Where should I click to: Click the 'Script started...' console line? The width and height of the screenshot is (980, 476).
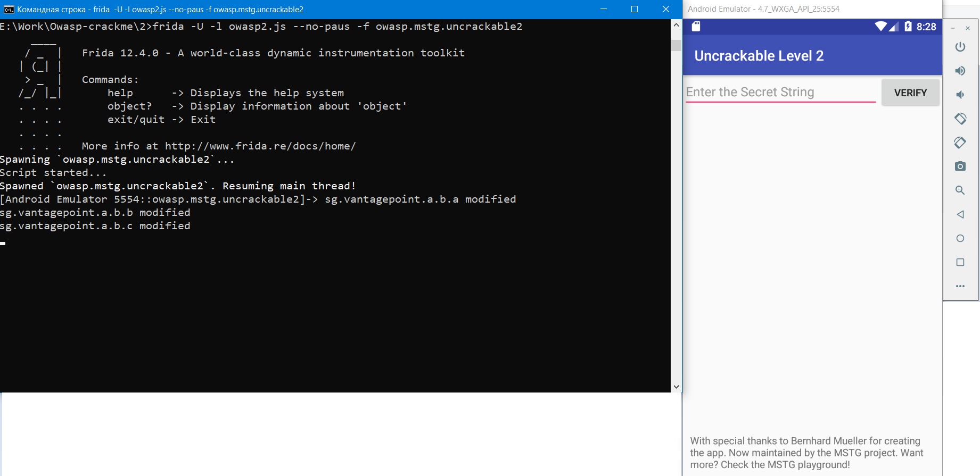point(53,173)
